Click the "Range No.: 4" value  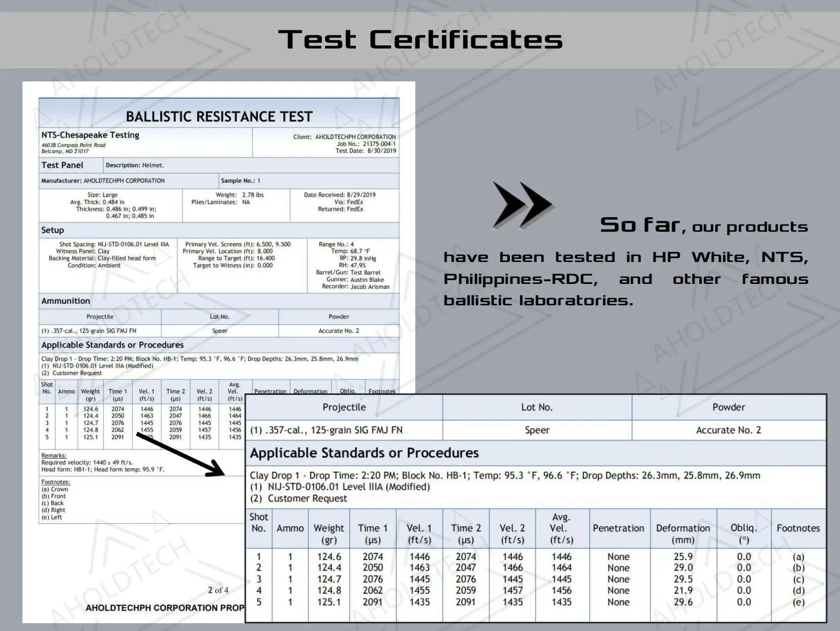(336, 244)
